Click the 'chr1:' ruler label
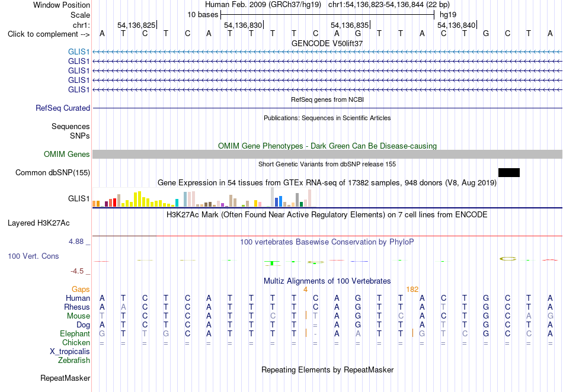The width and height of the screenshot is (563, 392). (x=81, y=25)
